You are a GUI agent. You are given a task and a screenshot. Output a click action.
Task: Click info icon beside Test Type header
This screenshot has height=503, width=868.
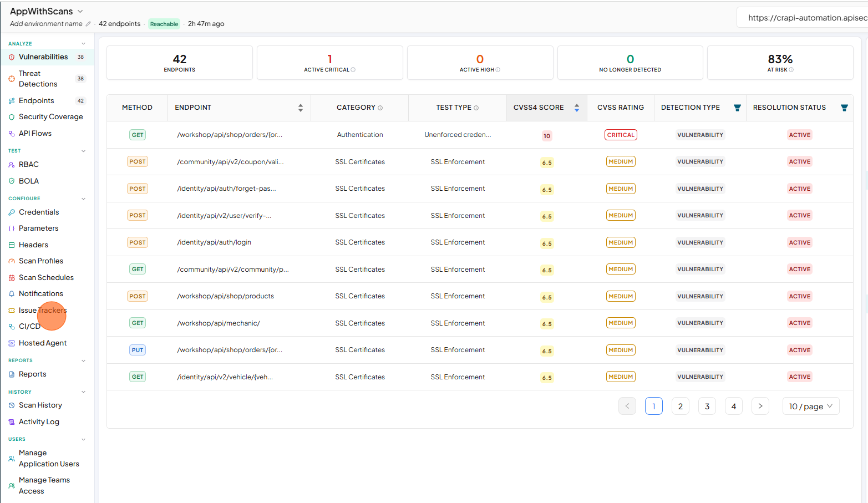[x=476, y=108]
